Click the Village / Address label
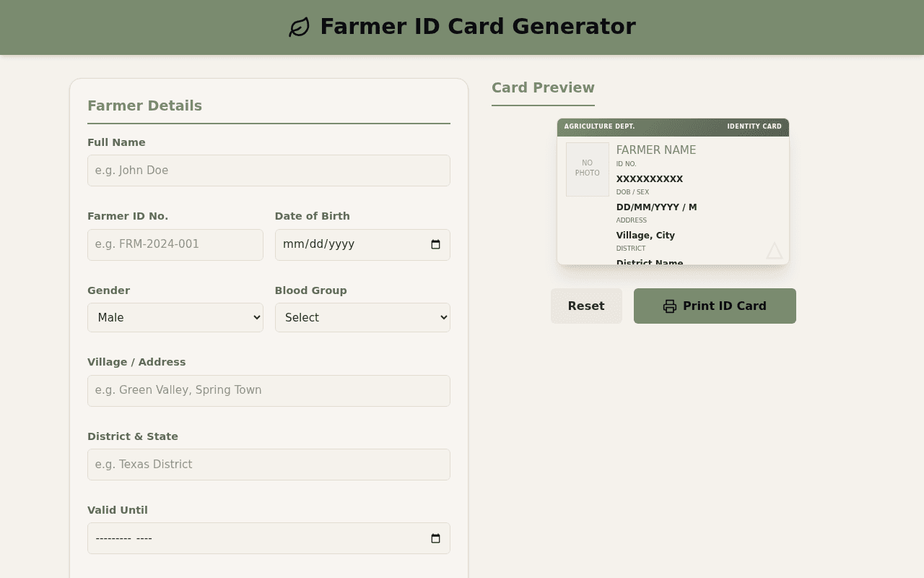The width and height of the screenshot is (924, 578). tap(136, 362)
